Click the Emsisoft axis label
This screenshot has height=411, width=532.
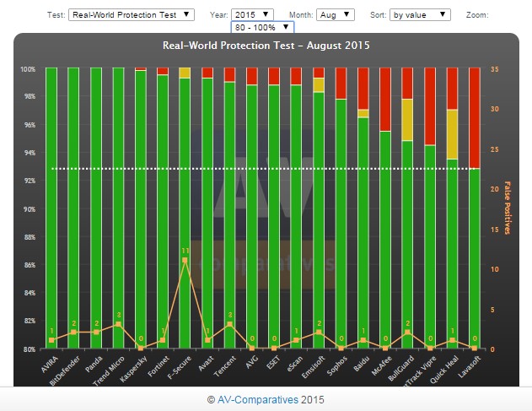313,367
